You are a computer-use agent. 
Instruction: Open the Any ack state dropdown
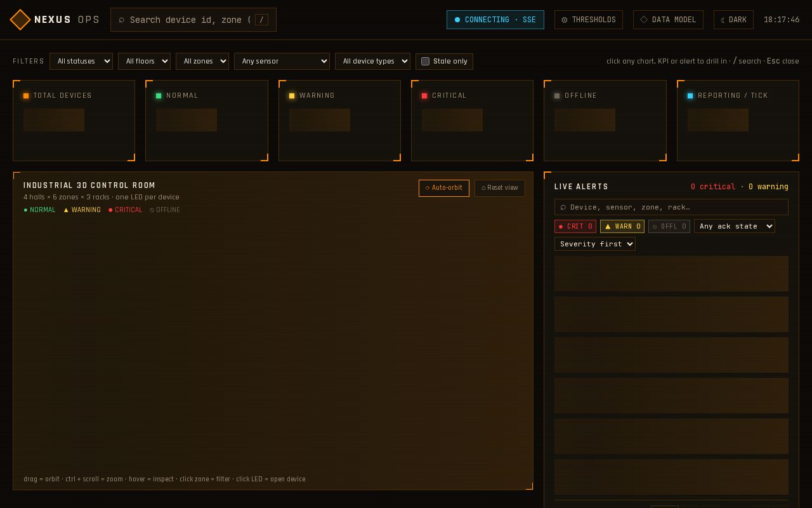tap(735, 226)
